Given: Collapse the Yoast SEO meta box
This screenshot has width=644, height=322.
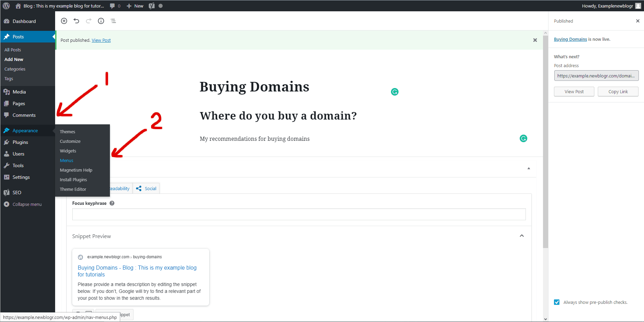Looking at the screenshot, I should click(x=529, y=168).
